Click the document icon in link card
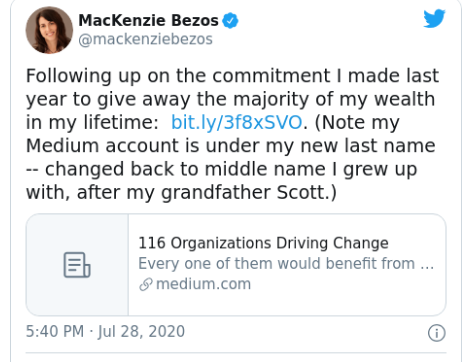 click(x=77, y=265)
